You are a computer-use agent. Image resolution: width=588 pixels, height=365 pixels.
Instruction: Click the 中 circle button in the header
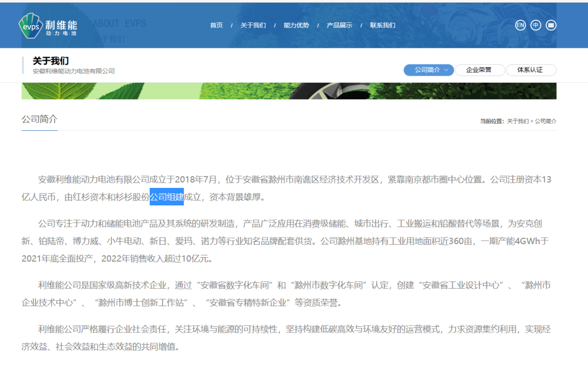535,25
